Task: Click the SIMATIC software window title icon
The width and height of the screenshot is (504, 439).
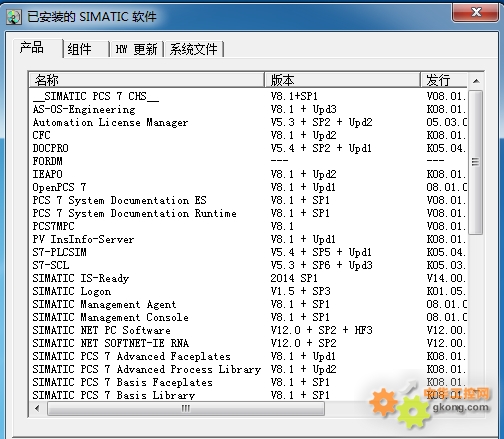Action: [14, 17]
